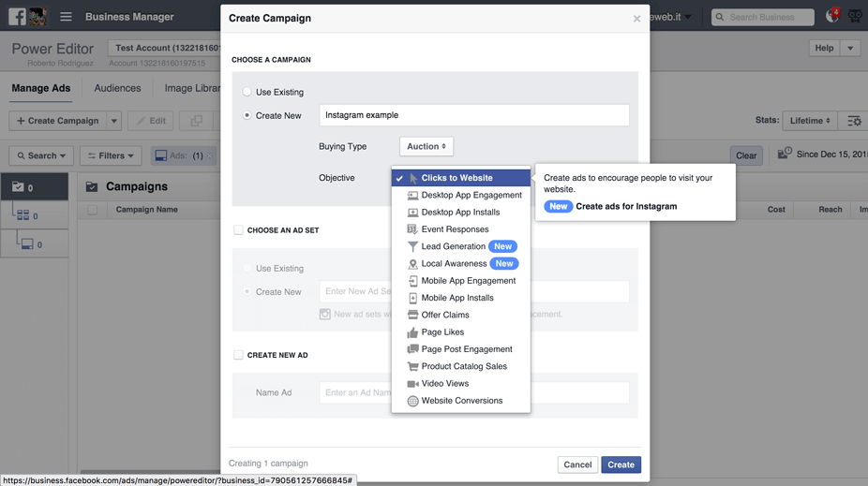Open the Test Account selector

click(164, 48)
